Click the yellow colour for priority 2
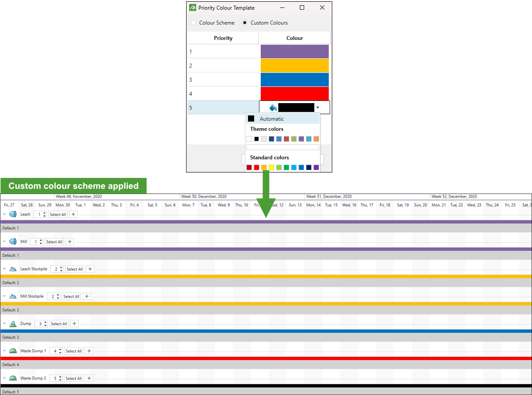The height and width of the screenshot is (395, 532). click(x=295, y=65)
